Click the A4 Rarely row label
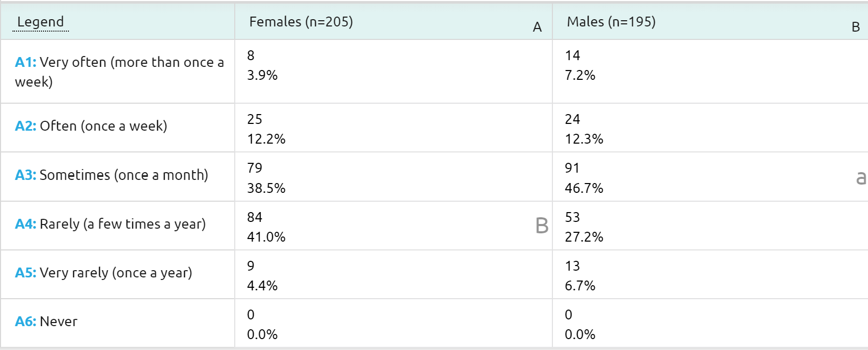The width and height of the screenshot is (868, 350). pos(110,224)
